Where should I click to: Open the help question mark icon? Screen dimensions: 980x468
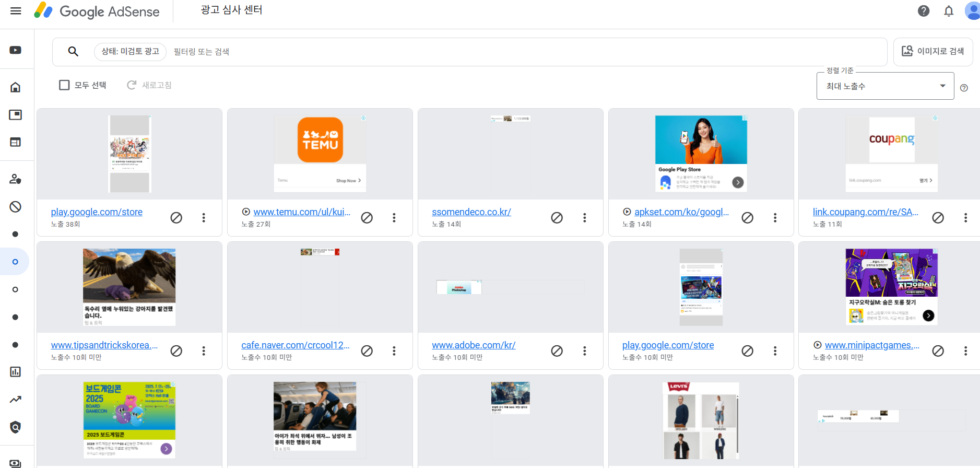[924, 11]
